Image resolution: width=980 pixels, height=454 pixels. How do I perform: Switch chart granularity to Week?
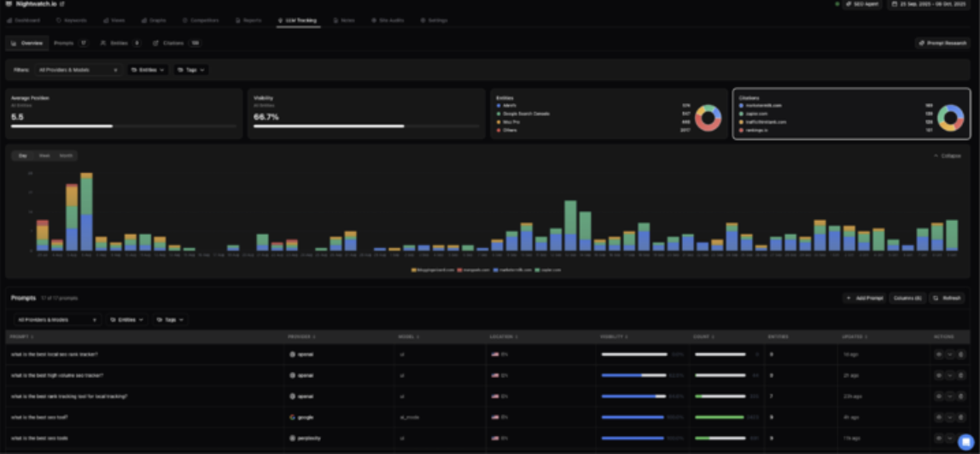[x=44, y=155]
